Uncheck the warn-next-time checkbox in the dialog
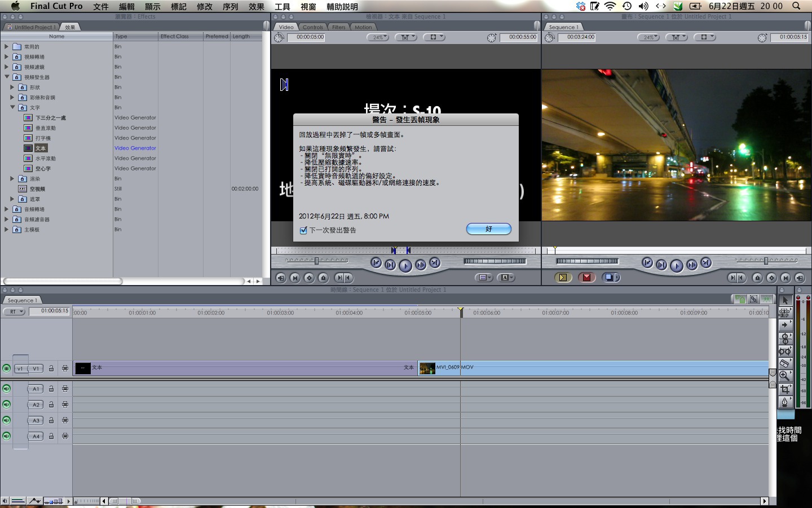 (x=303, y=230)
